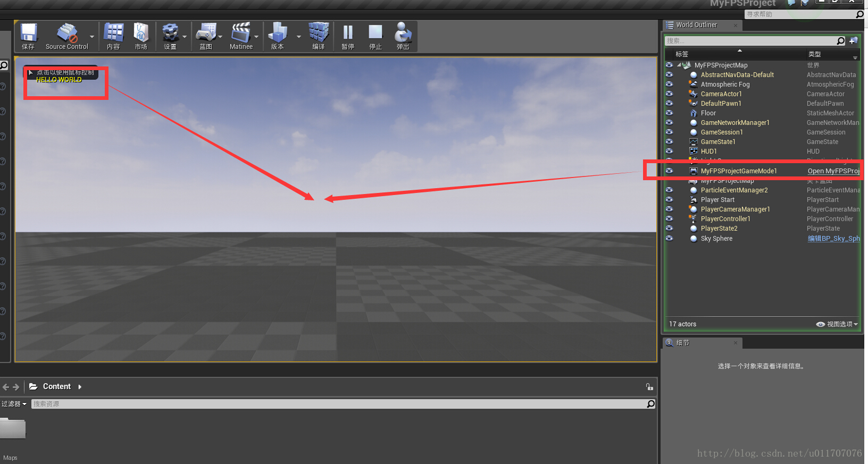Screen dimensions: 868x464
Task: Select GameSession1 in outliner
Action: pos(722,132)
